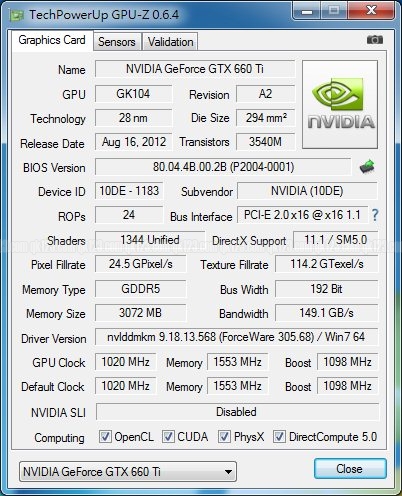Click the Texture Fillrate field 114.2 GTexel/s
This screenshot has height=496, width=402.
[327, 264]
